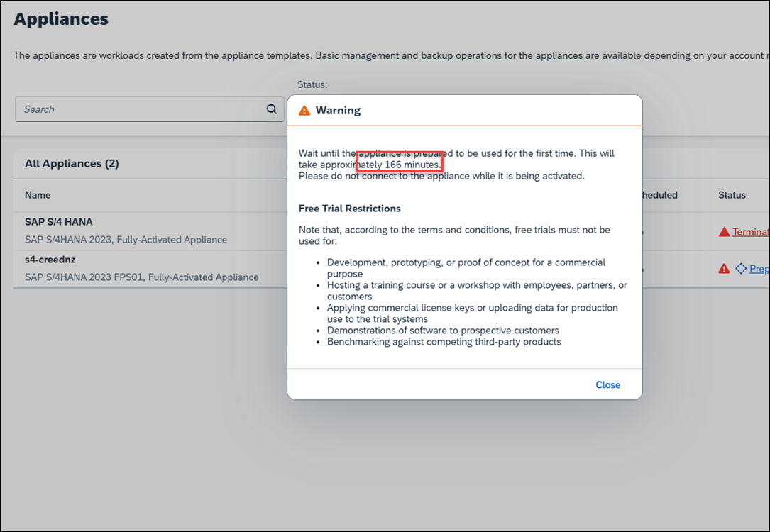Click the red triangle icon beside Terminated status
Viewport: 770px width, 532px height.
[x=724, y=232]
